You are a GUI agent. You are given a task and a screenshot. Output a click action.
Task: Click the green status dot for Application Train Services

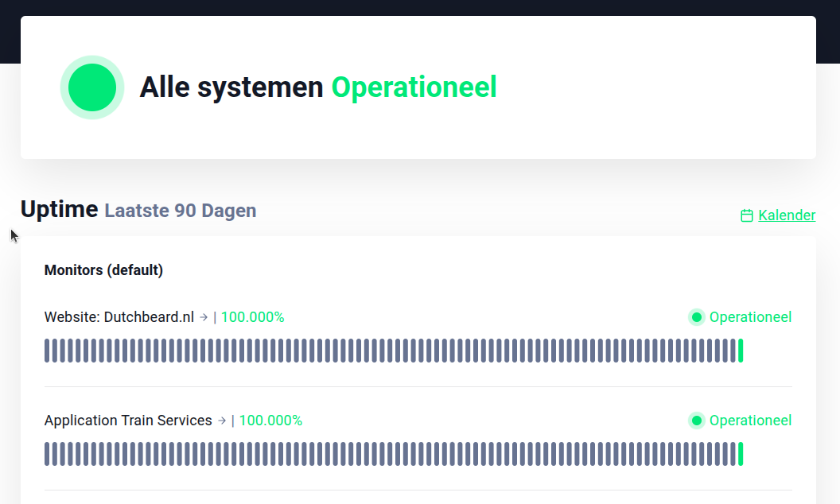click(x=697, y=421)
